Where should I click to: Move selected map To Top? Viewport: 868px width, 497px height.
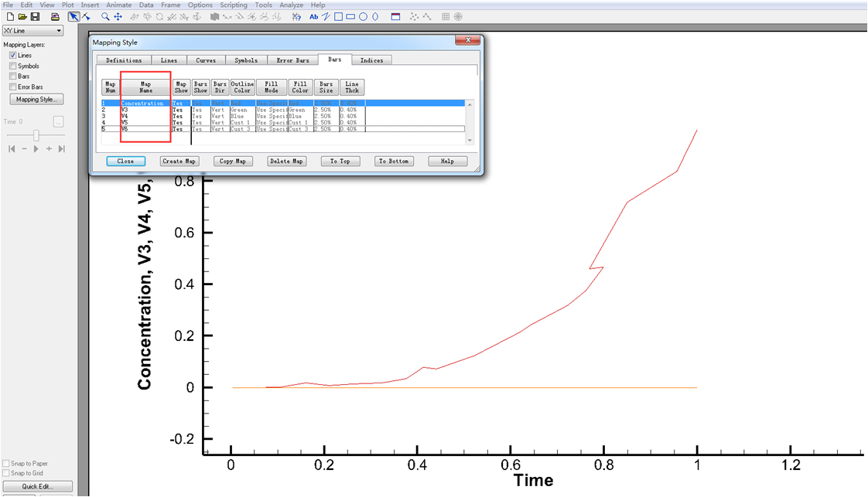click(340, 162)
